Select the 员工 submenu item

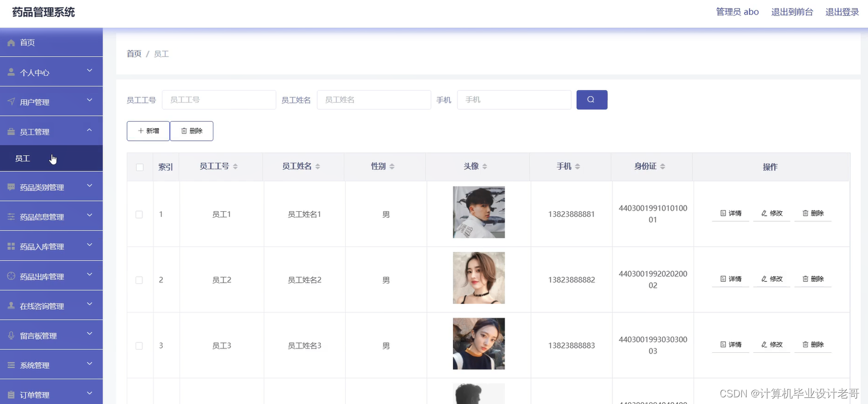click(x=51, y=158)
